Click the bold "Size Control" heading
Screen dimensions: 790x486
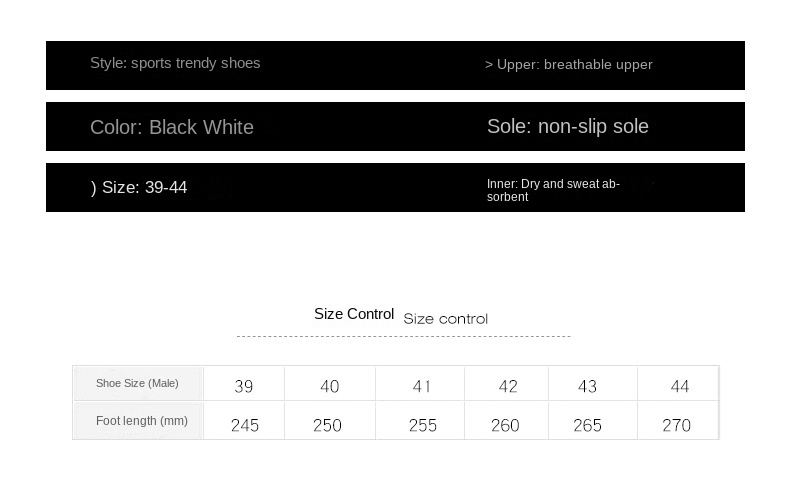tap(354, 314)
